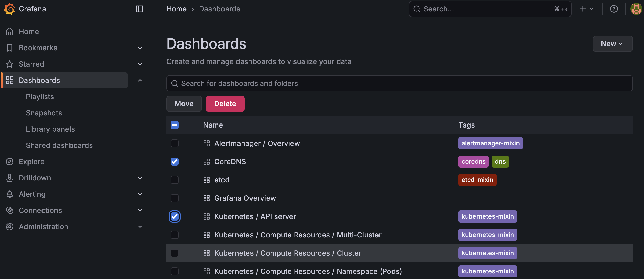Toggle the select-all header checkbox
644x279 pixels.
point(175,125)
